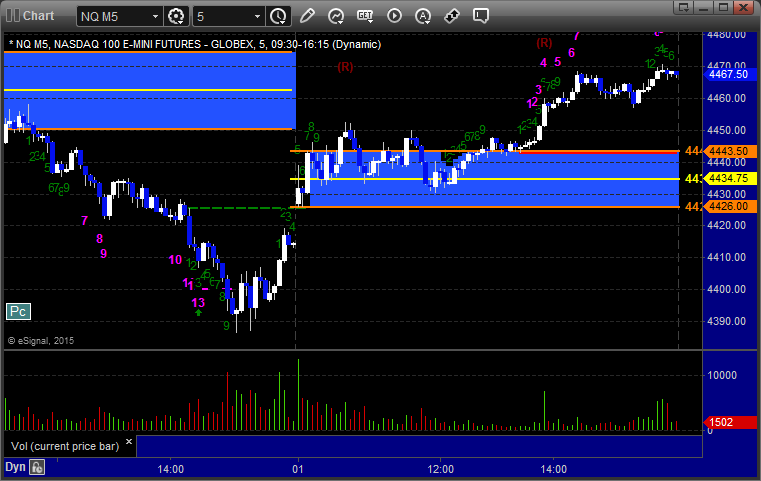Toggle the Dyn lock icon
761x481 pixels.
click(x=37, y=467)
